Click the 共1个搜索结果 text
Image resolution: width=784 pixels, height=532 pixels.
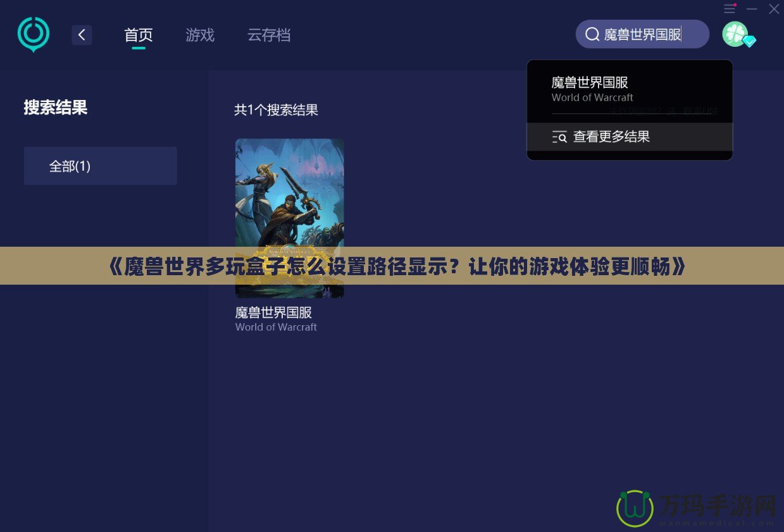coord(276,110)
